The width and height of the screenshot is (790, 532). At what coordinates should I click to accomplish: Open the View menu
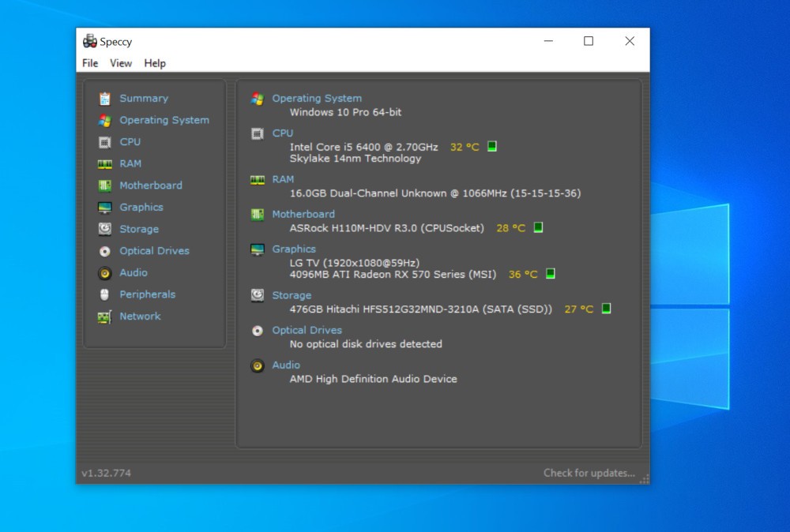[x=121, y=63]
